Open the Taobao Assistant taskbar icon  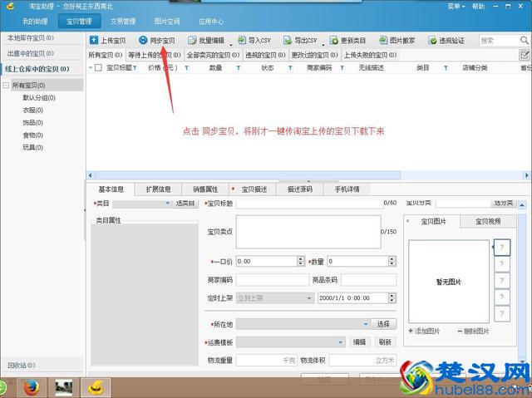(x=96, y=387)
